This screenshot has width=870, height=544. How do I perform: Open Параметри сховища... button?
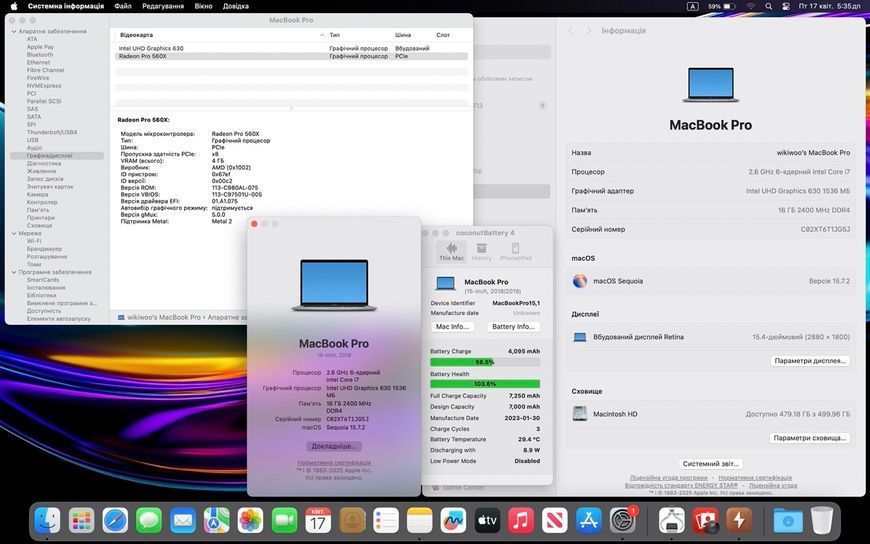coord(810,438)
